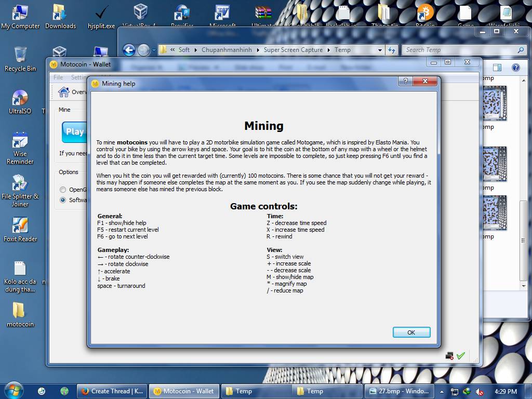
Task: Click the Kolo acc da dung text file icon
Action: [x=20, y=276]
